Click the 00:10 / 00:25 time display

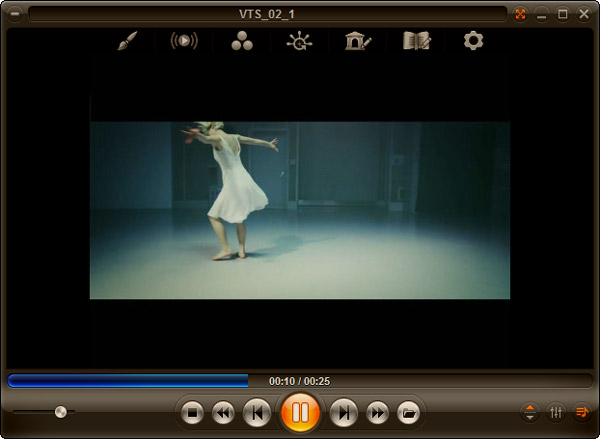299,381
